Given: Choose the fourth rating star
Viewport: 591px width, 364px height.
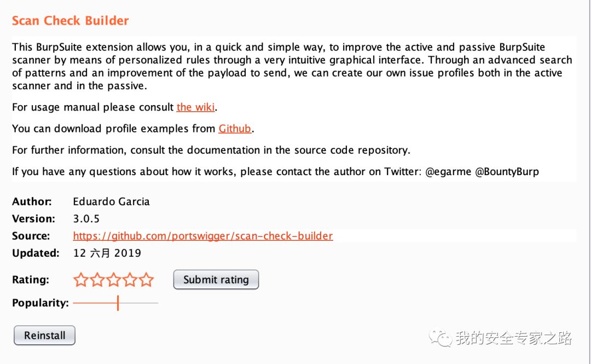Looking at the screenshot, I should click(x=130, y=280).
